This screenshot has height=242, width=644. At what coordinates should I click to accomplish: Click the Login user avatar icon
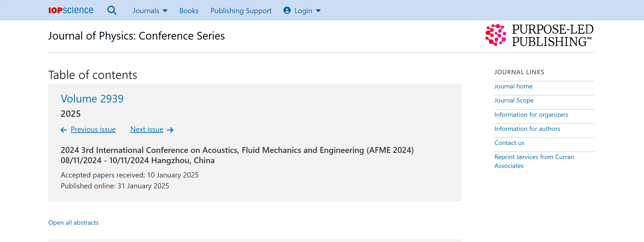tap(287, 10)
